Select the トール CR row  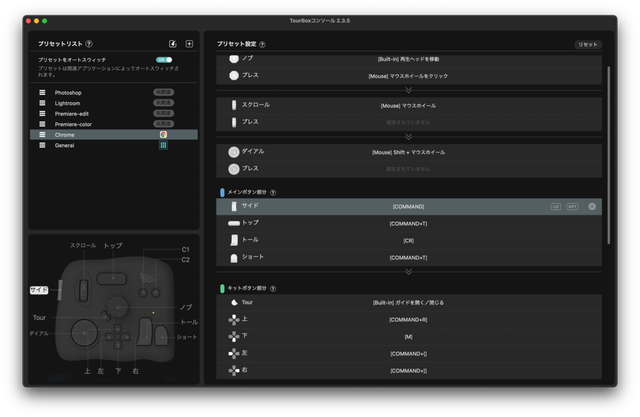coord(409,241)
